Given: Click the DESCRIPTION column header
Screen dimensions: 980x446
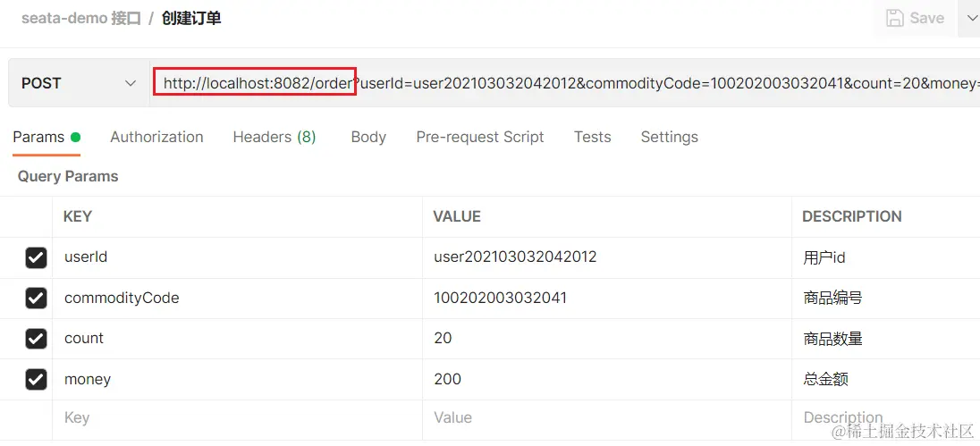Looking at the screenshot, I should [852, 217].
